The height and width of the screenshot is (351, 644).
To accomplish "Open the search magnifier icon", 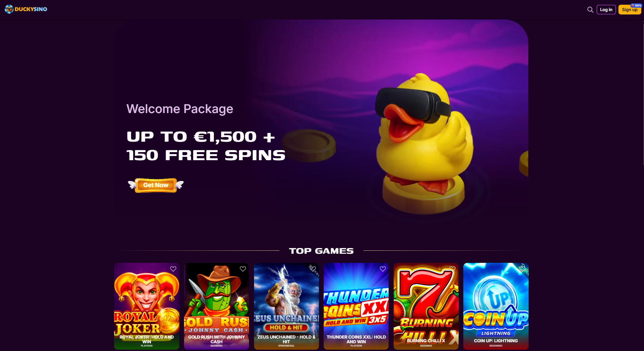I will coord(590,10).
